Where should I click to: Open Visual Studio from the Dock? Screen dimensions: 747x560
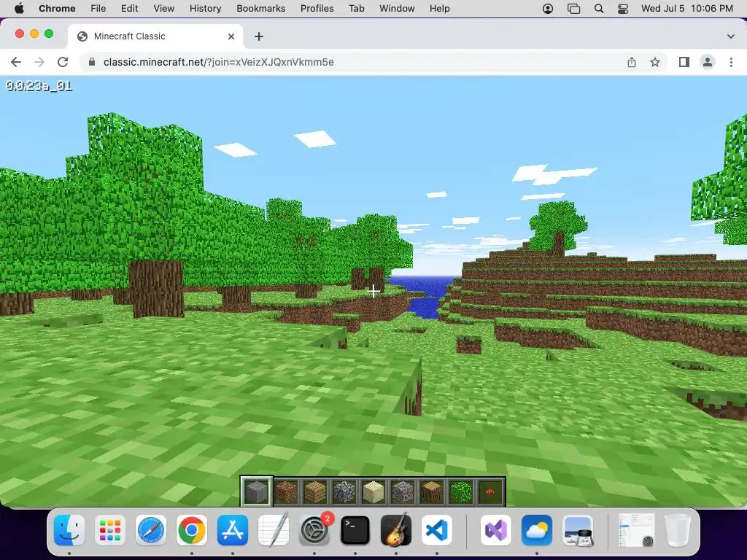tap(496, 530)
